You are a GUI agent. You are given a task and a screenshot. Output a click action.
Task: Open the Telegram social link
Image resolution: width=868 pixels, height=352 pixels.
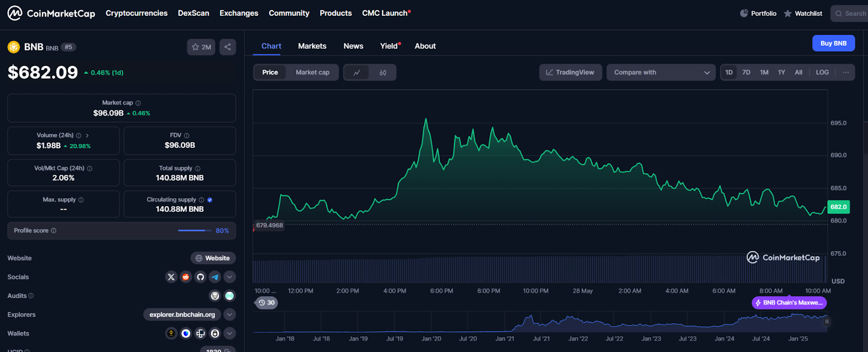click(215, 277)
